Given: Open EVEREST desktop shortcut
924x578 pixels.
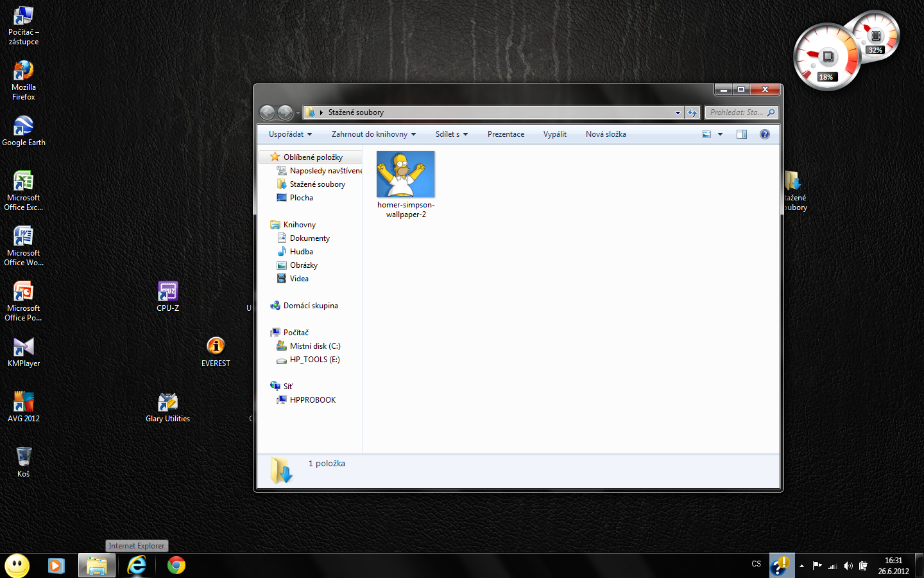Looking at the screenshot, I should [216, 352].
